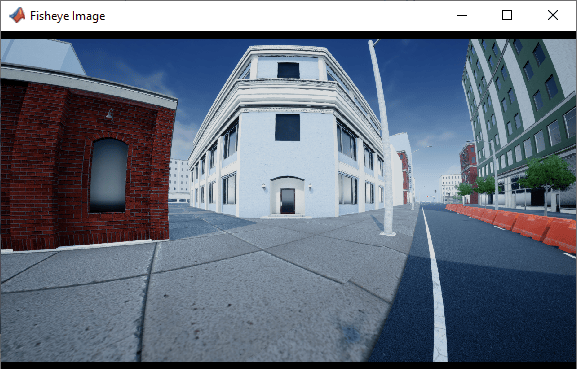Close the Fisheye Image window
This screenshot has width=577, height=369.
tap(553, 15)
